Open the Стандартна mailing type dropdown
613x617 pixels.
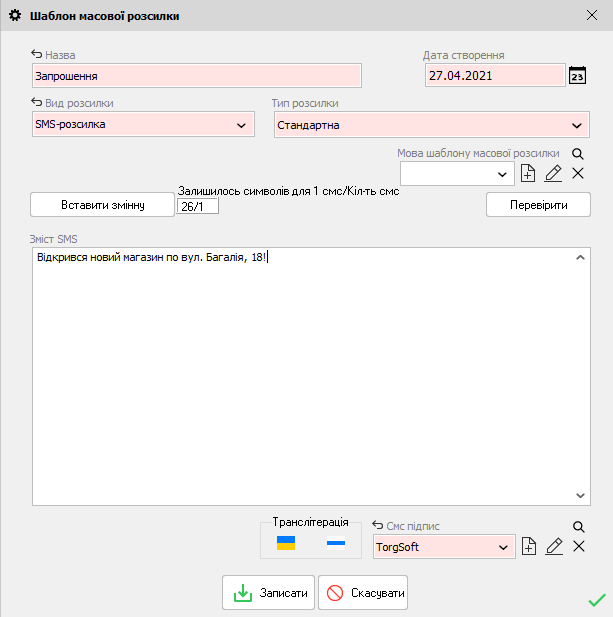pyautogui.click(x=576, y=125)
